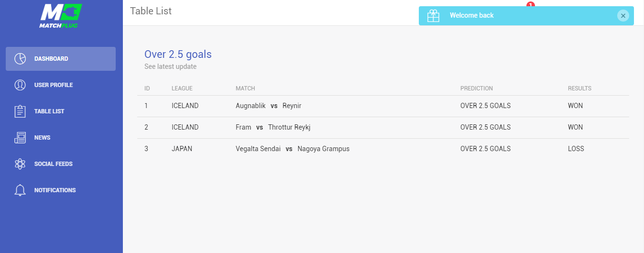This screenshot has width=644, height=253.
Task: Click the Social Feeds atom icon
Action: [x=20, y=164]
